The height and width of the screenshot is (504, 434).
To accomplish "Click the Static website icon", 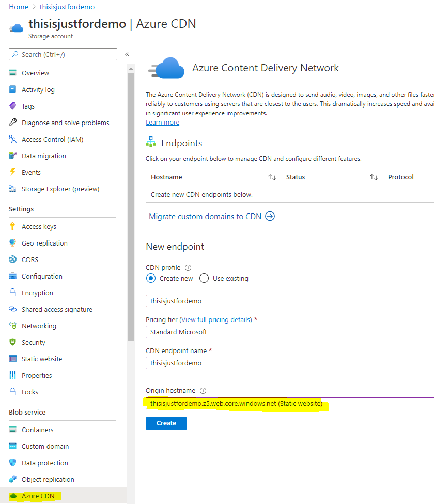I will [12, 359].
